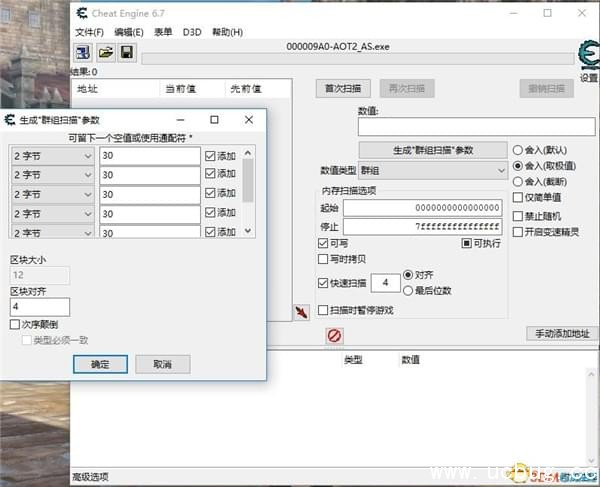Screen dimensions: 600x487
Task: Click the Cheat Engine title bar icon
Action: point(82,12)
